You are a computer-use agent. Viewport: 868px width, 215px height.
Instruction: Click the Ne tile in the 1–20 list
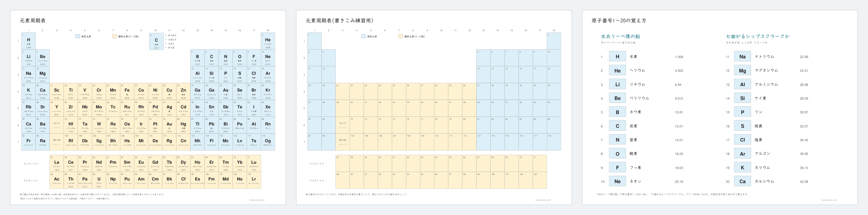617,181
